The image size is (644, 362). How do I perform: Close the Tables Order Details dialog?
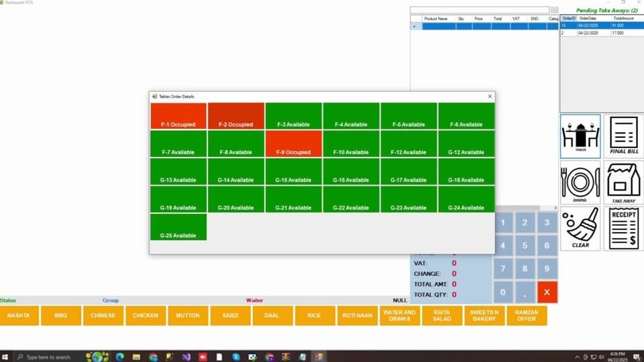pos(490,97)
